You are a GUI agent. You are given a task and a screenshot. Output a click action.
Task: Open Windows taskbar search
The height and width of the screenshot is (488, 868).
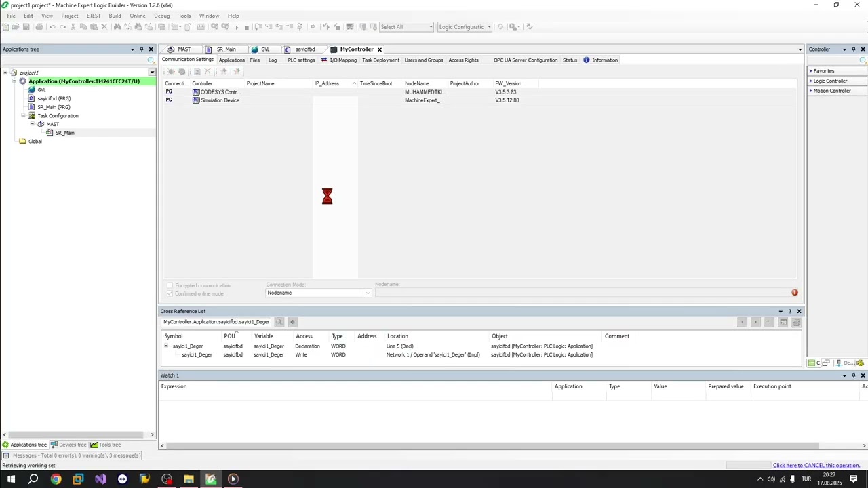[x=33, y=479]
